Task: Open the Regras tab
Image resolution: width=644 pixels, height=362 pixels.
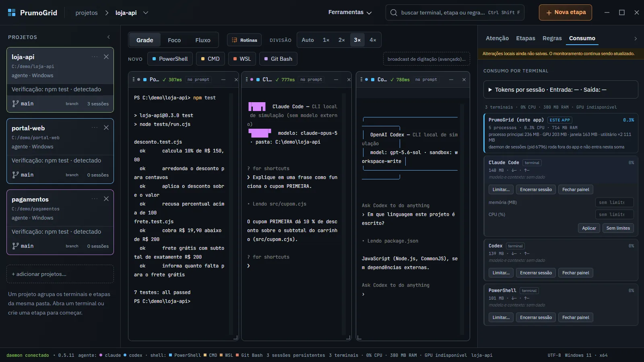Action: [552, 38]
